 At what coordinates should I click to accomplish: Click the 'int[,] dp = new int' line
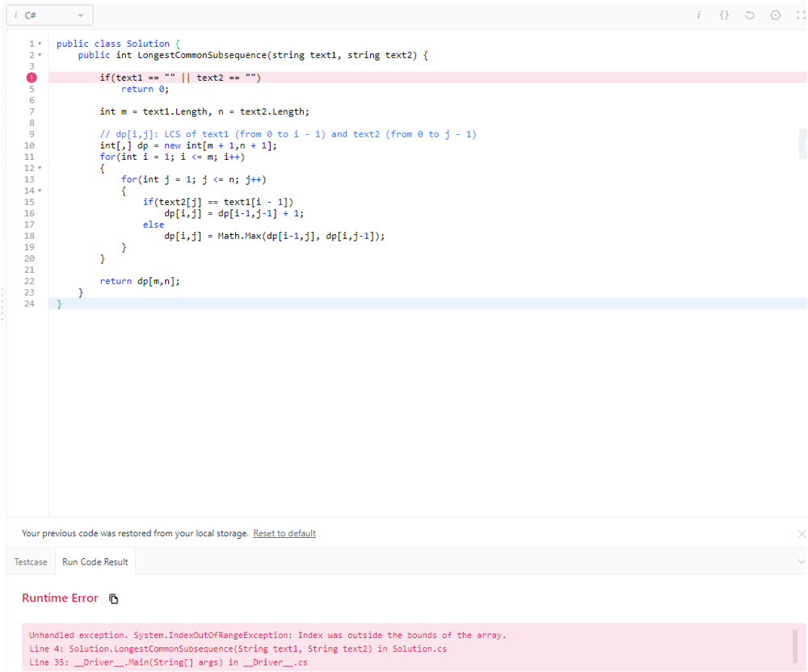coord(188,145)
